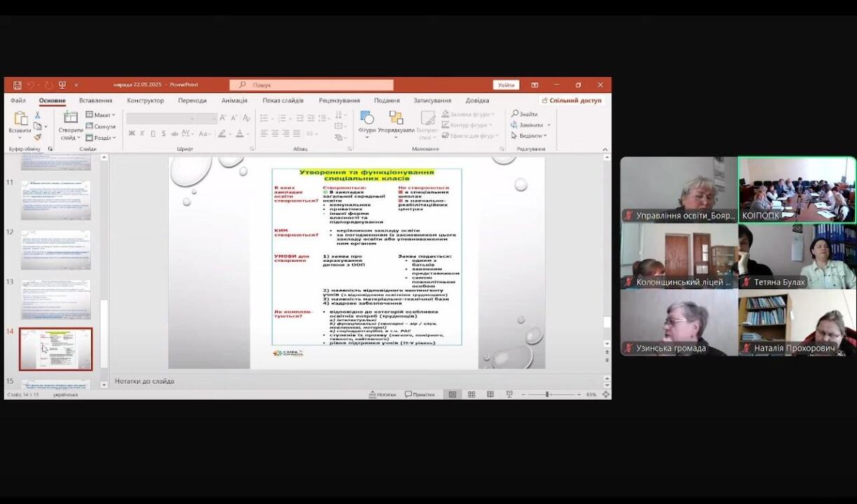Open the Замінити dropdown arrow

tap(549, 125)
